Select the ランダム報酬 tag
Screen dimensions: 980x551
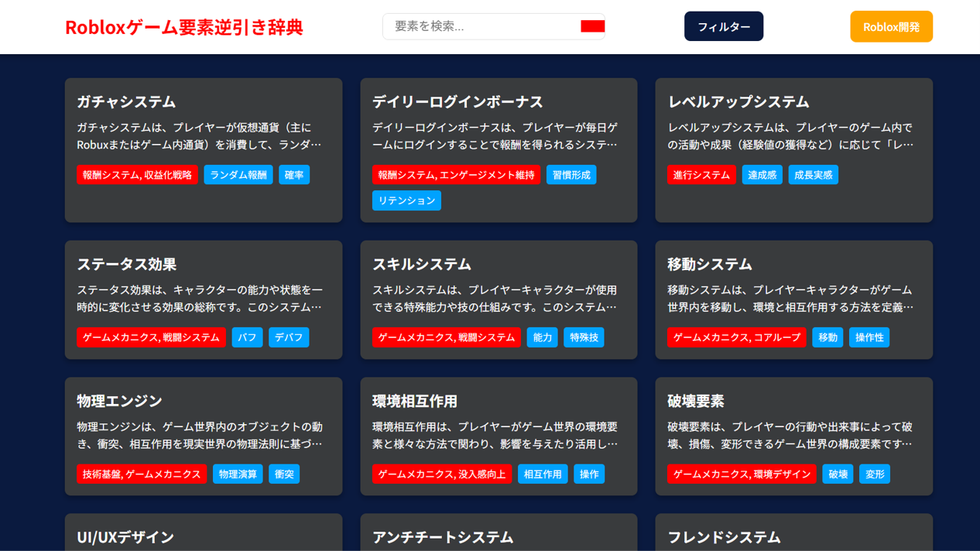[238, 175]
